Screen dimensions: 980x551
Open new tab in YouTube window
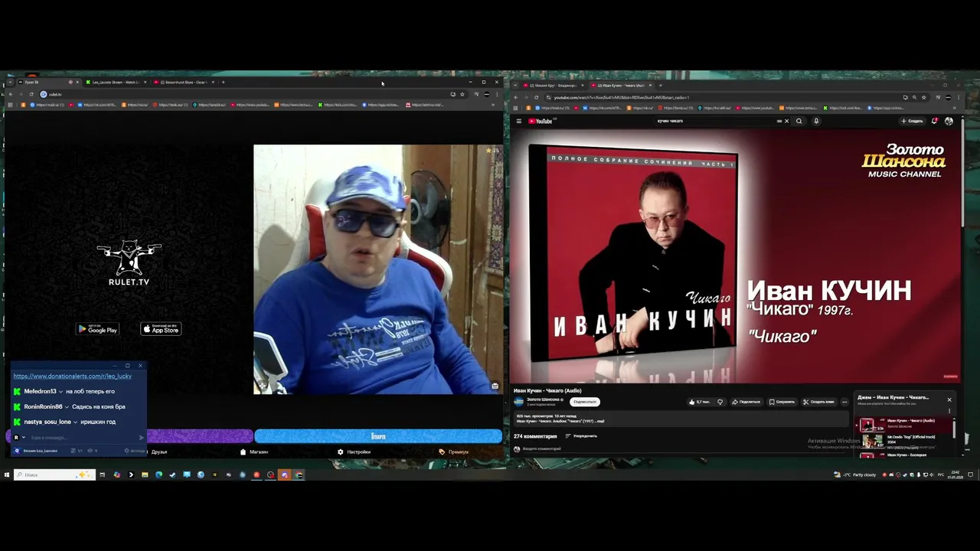[x=661, y=85]
